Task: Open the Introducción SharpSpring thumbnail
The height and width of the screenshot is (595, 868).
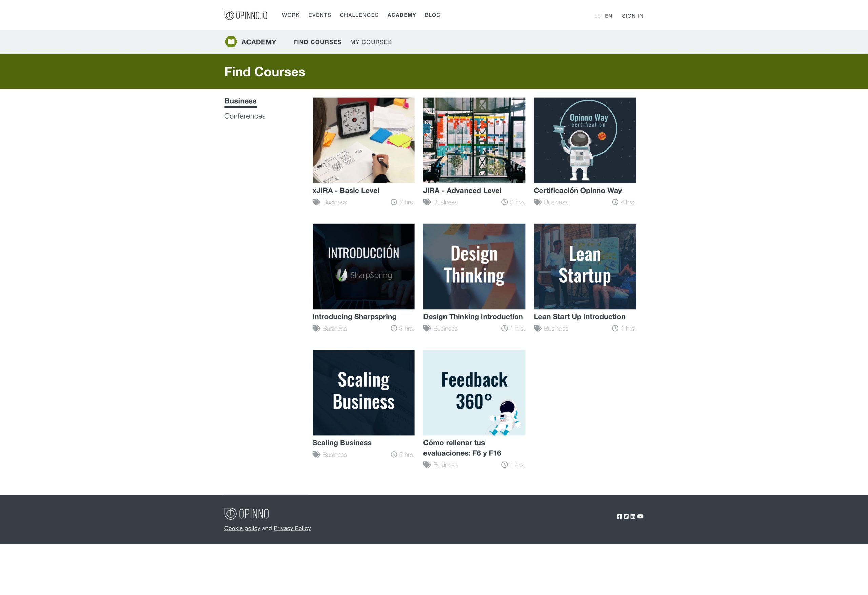Action: (x=363, y=266)
